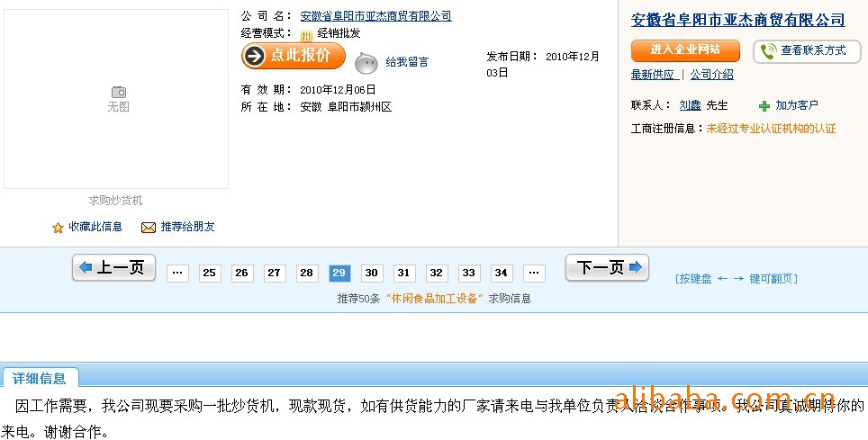Switch to the 详细信息 tab
This screenshot has height=440, width=868.
pyautogui.click(x=40, y=378)
